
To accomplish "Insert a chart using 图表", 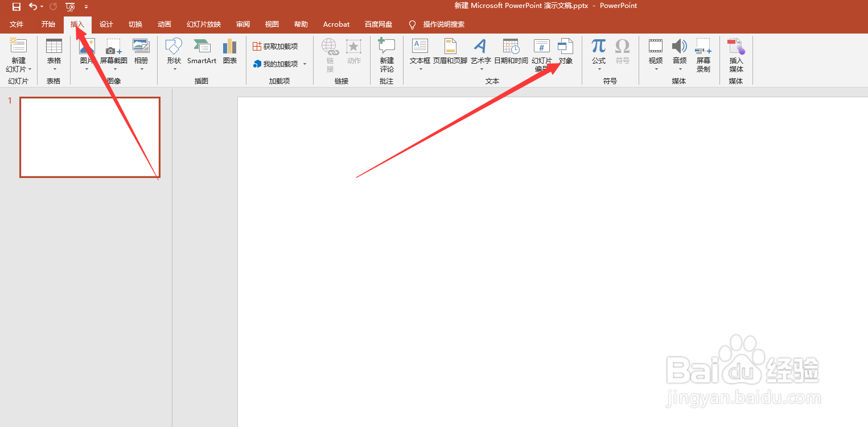I will 230,51.
